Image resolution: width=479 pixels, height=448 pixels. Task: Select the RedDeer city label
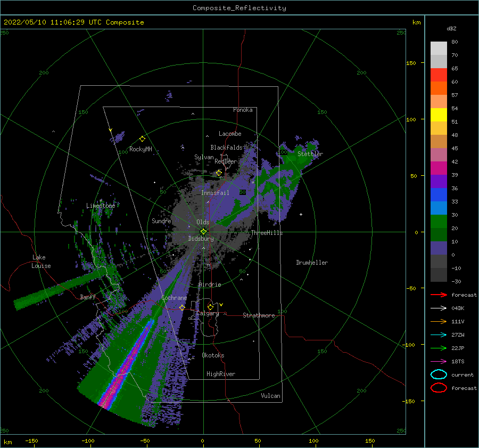pyautogui.click(x=226, y=161)
